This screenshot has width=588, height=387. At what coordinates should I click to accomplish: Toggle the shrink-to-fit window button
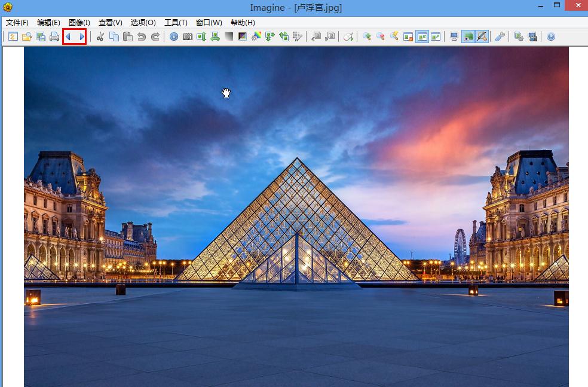(x=422, y=36)
